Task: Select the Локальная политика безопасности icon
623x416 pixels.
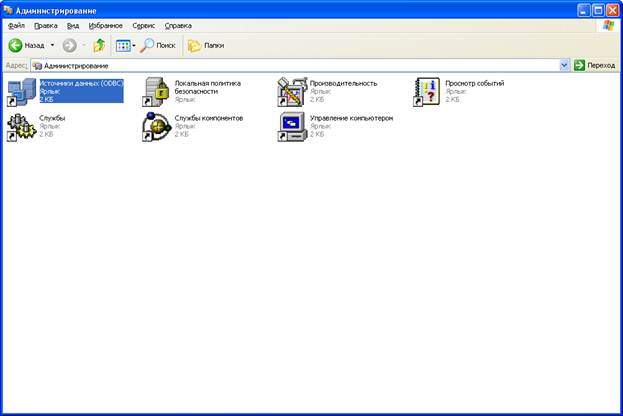Action: pos(157,92)
